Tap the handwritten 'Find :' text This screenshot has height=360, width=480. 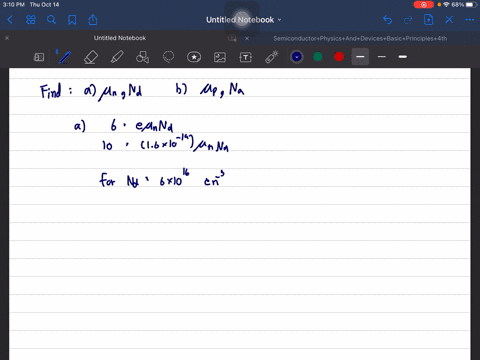tap(56, 91)
